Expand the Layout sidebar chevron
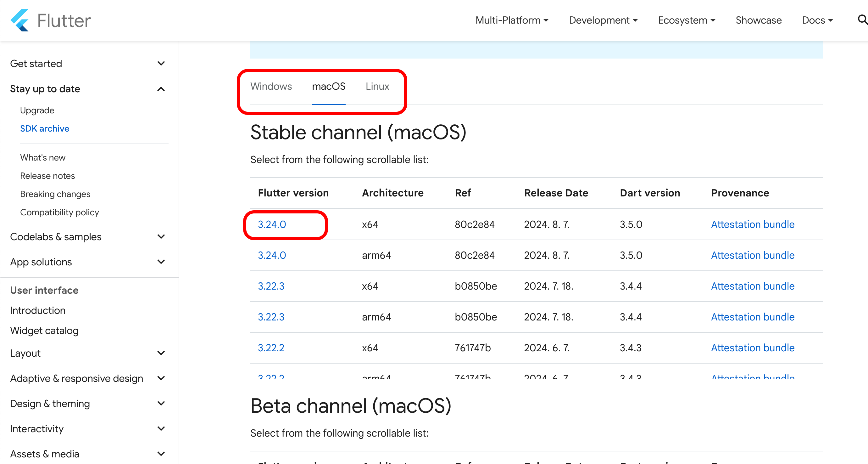 click(161, 353)
